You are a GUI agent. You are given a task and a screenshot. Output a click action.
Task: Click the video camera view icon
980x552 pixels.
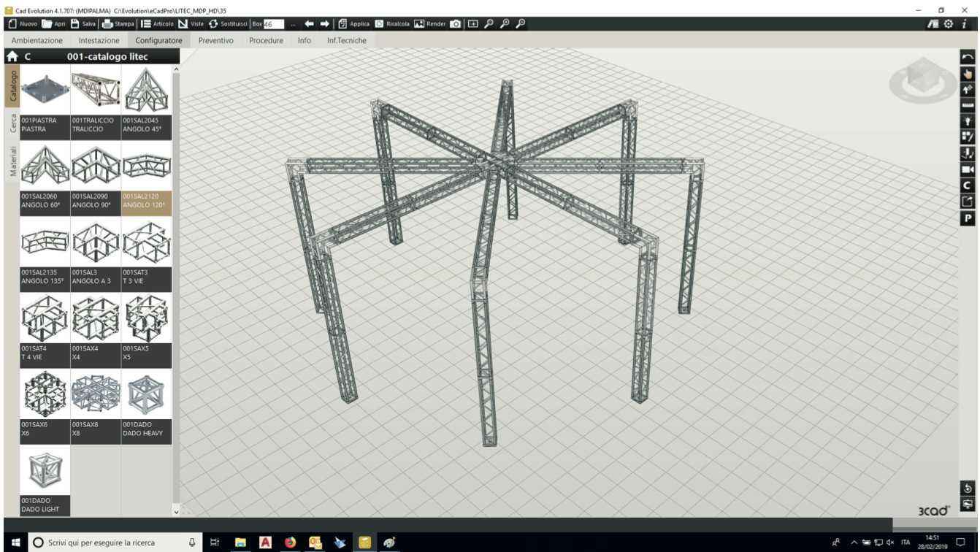pos(968,169)
